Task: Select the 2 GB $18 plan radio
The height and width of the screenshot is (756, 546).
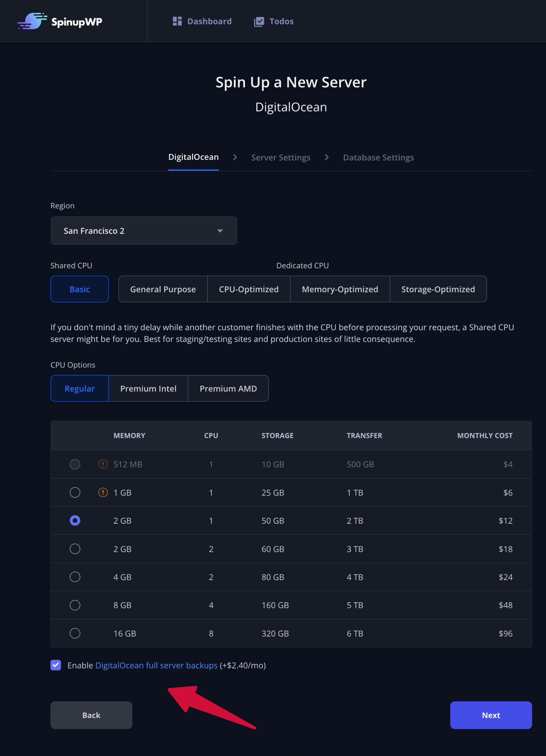Action: tap(75, 549)
